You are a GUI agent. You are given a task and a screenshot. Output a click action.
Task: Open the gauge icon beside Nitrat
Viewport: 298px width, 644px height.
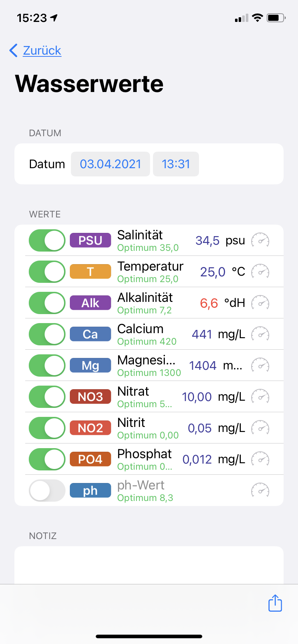(x=260, y=397)
